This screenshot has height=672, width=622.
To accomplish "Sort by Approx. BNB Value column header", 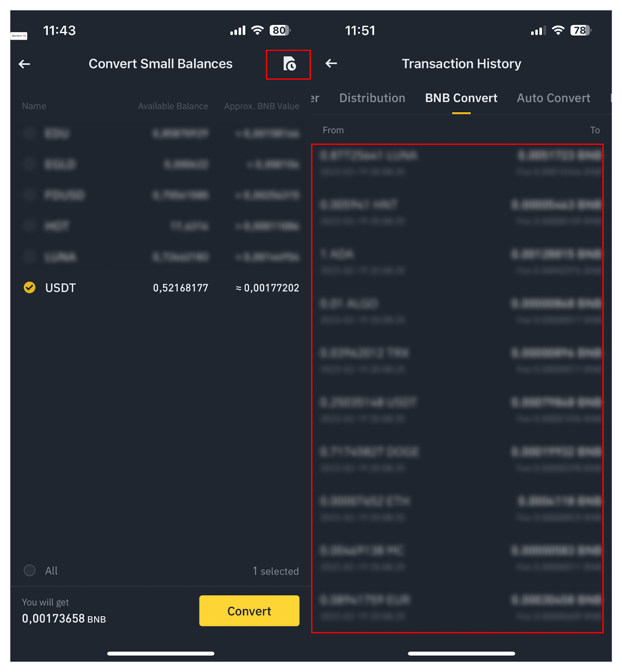I will pyautogui.click(x=261, y=106).
